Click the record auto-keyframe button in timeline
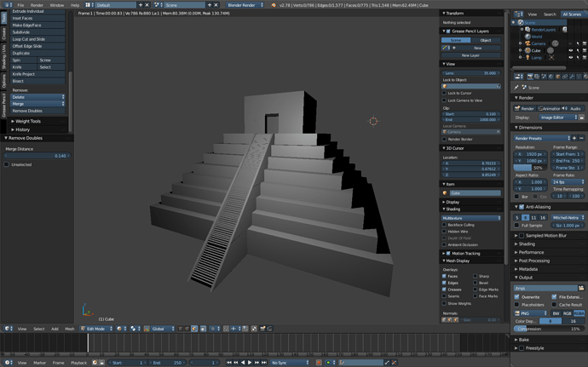 pyautogui.click(x=319, y=363)
